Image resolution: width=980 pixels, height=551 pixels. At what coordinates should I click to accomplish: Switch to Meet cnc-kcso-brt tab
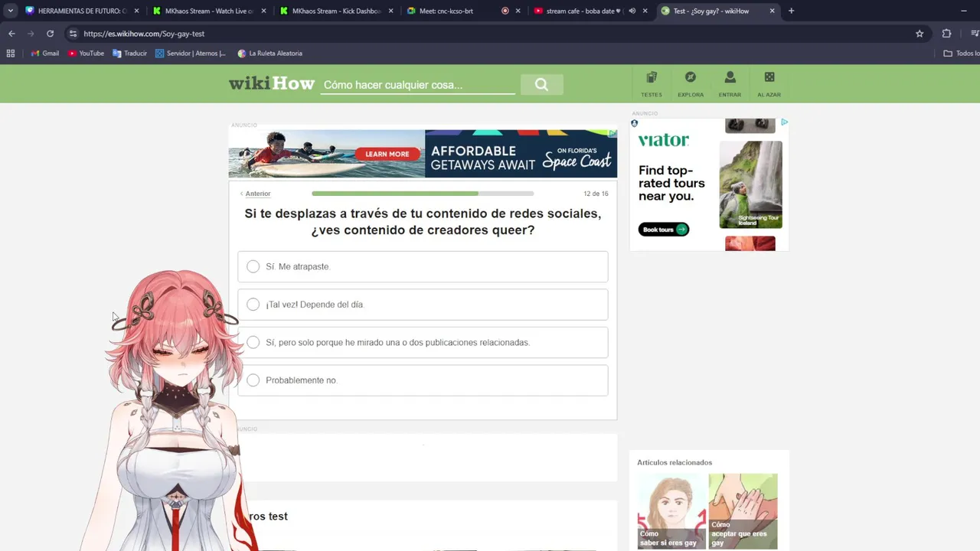coord(462,11)
